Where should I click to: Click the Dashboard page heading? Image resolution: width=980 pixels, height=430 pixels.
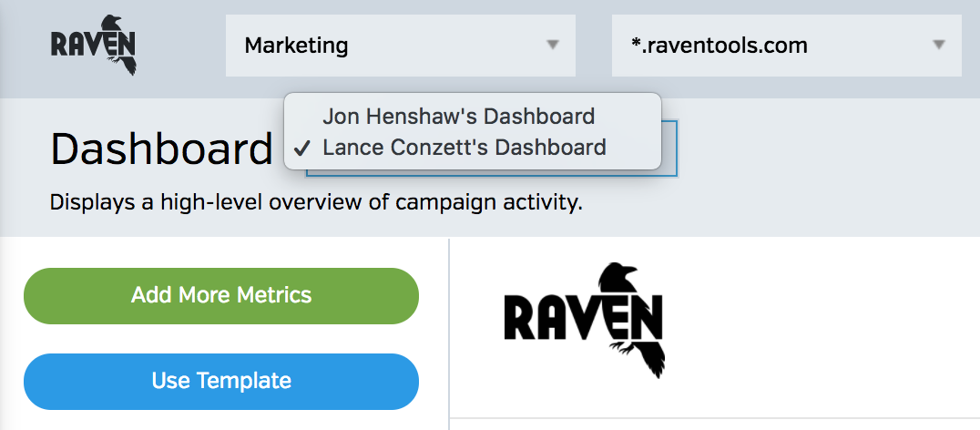coord(161,149)
